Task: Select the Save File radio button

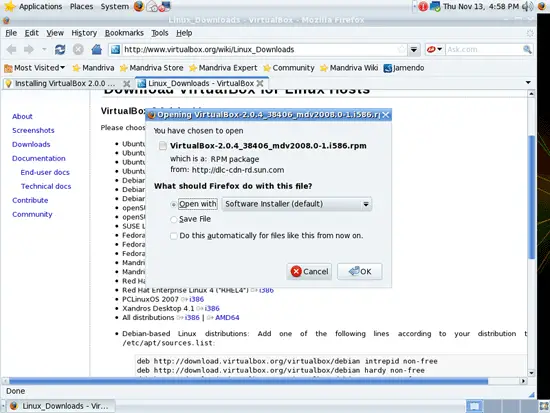Action: point(173,220)
